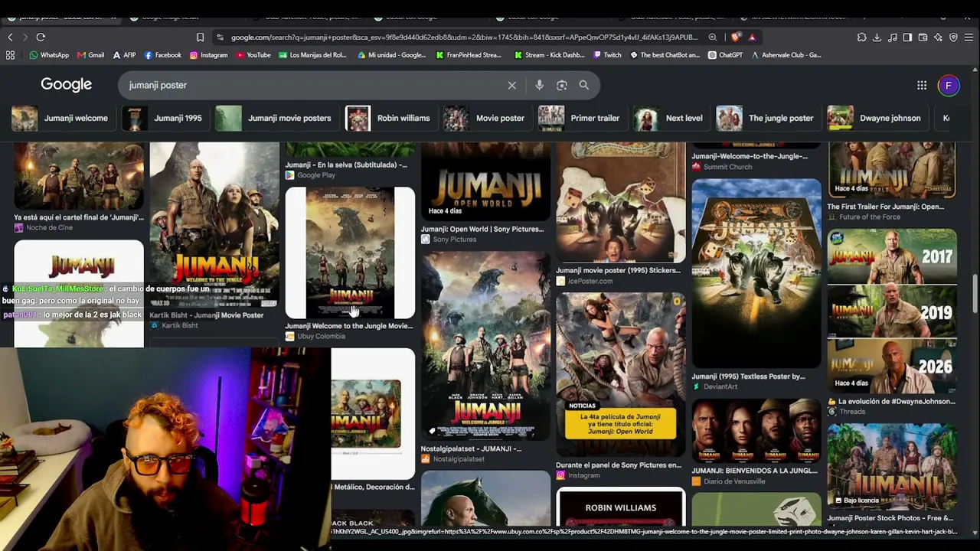Reload the current page

point(41,37)
